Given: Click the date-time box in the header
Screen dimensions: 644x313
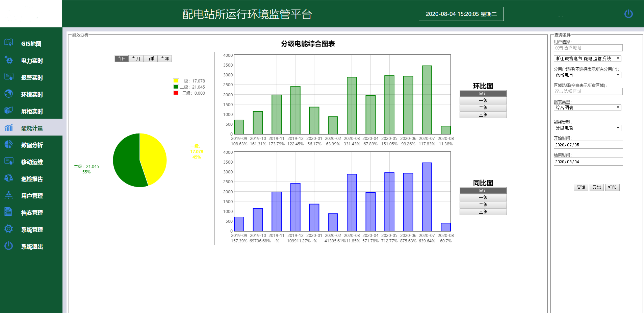Looking at the screenshot, I should point(461,14).
